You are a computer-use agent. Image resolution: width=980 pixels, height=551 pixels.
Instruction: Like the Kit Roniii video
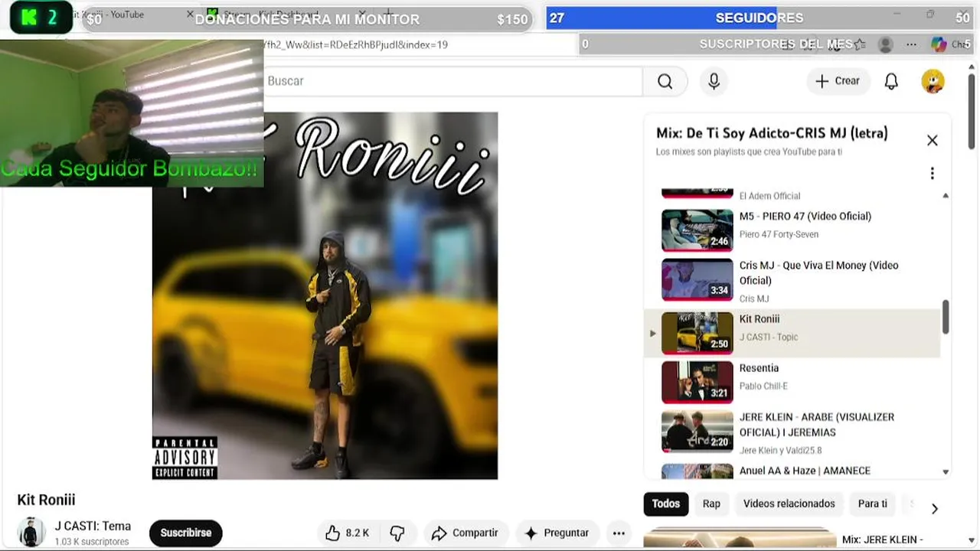point(347,533)
